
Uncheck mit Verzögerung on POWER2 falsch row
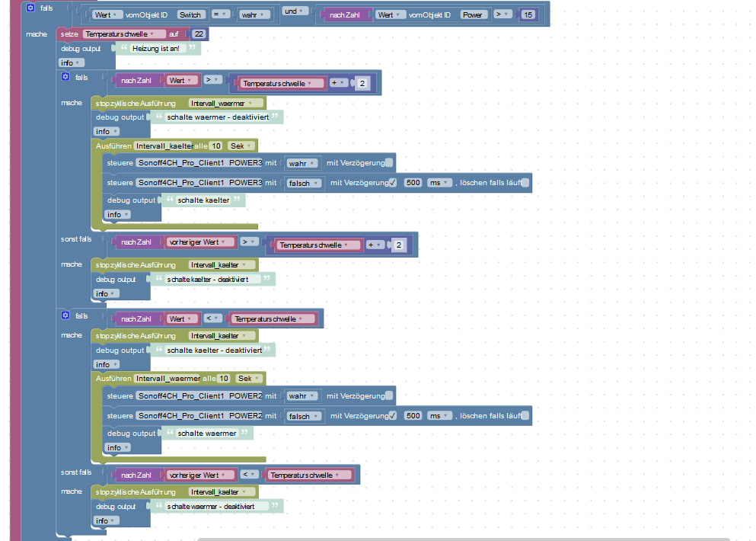click(393, 415)
